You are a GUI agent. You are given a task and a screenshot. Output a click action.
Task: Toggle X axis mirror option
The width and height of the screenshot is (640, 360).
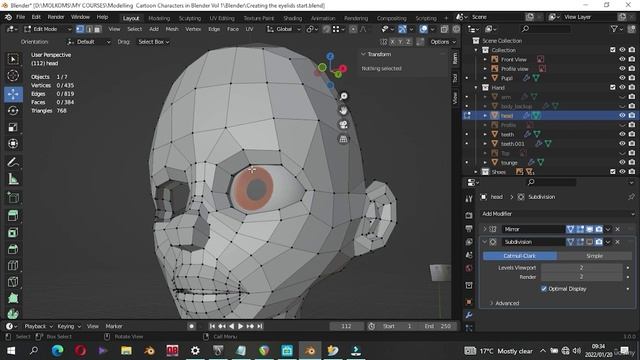coord(392,42)
